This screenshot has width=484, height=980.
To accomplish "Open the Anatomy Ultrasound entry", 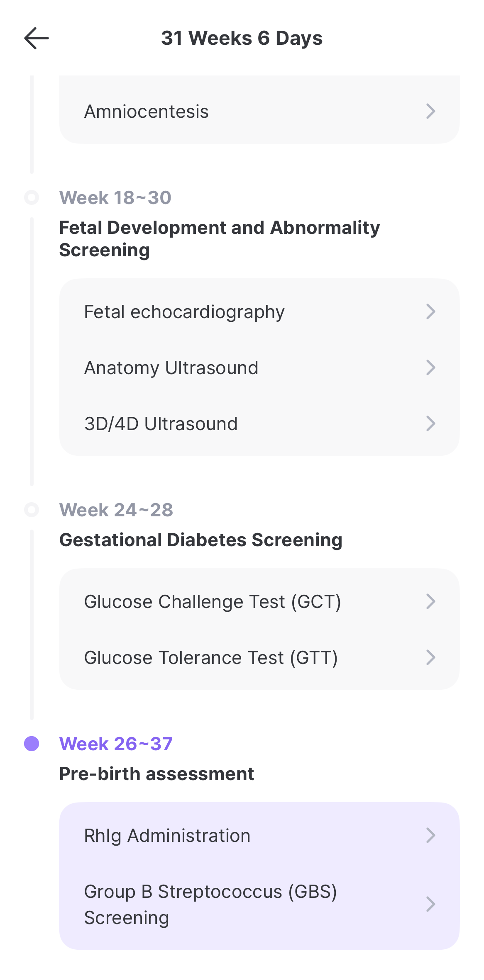I will click(x=259, y=367).
